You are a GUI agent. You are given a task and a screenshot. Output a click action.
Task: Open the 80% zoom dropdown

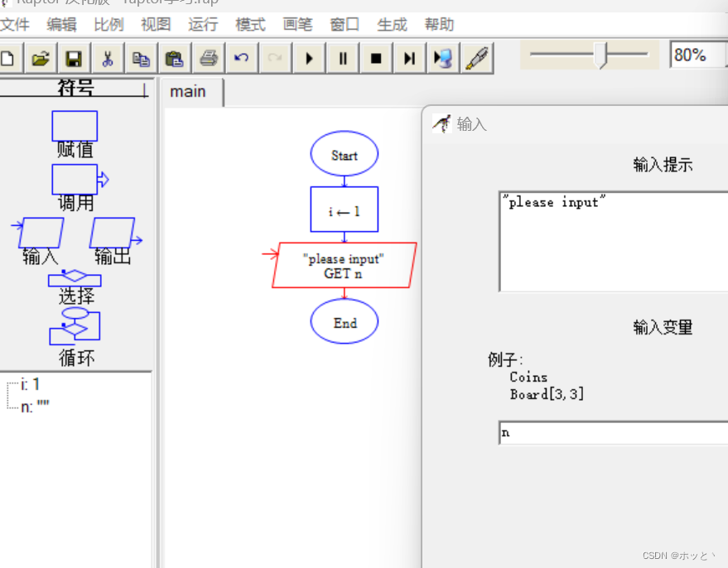(698, 55)
